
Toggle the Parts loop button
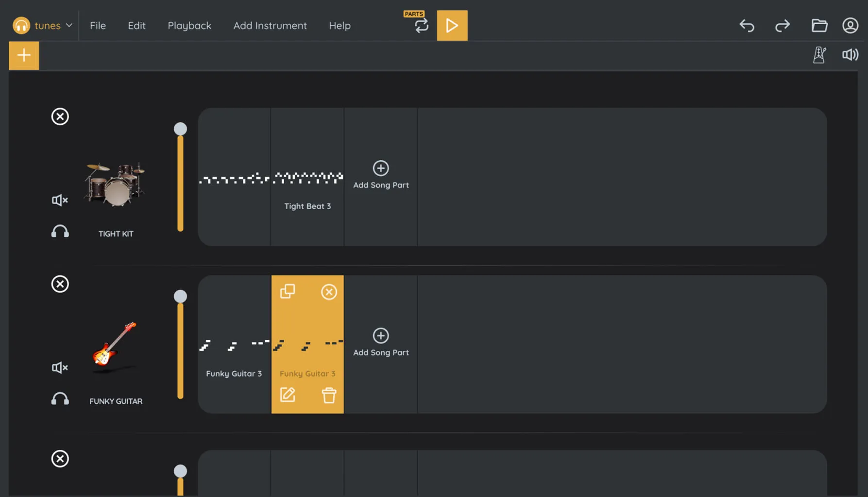tap(421, 25)
